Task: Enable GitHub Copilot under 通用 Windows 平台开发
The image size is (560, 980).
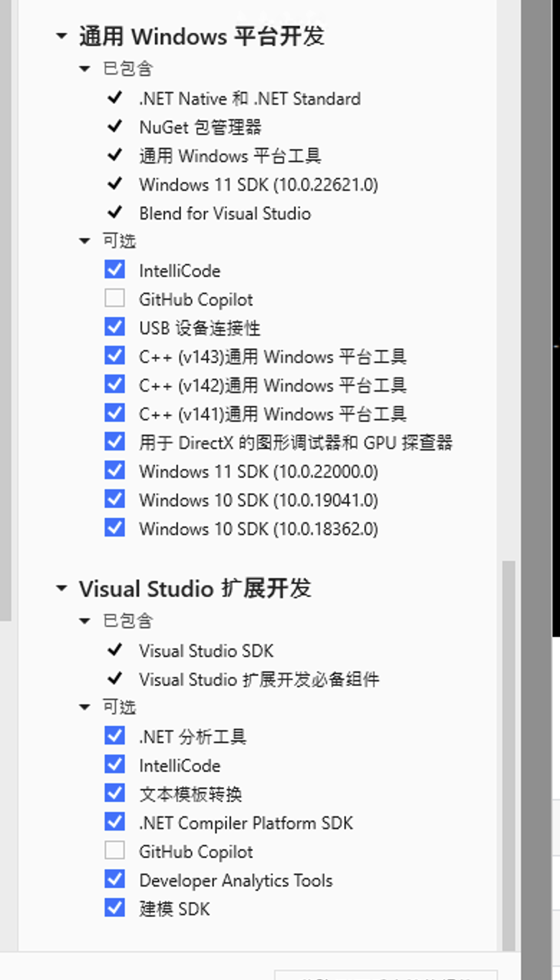Action: [x=114, y=298]
